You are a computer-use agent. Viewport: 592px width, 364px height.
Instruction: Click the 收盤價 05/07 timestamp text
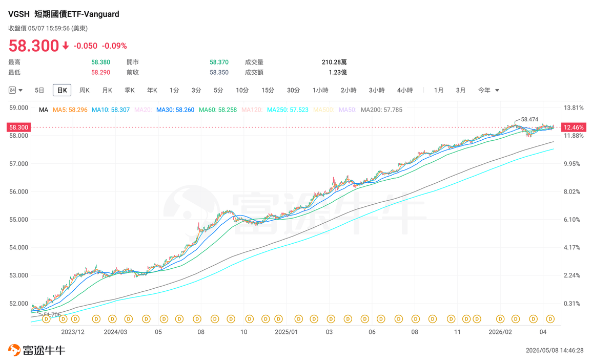point(48,28)
